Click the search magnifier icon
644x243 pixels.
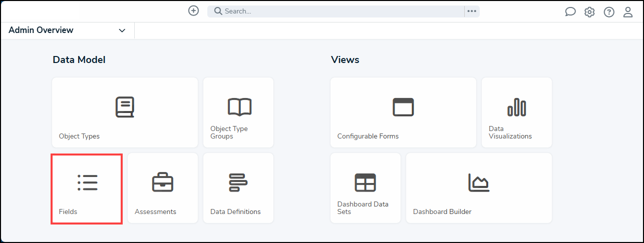coord(218,11)
